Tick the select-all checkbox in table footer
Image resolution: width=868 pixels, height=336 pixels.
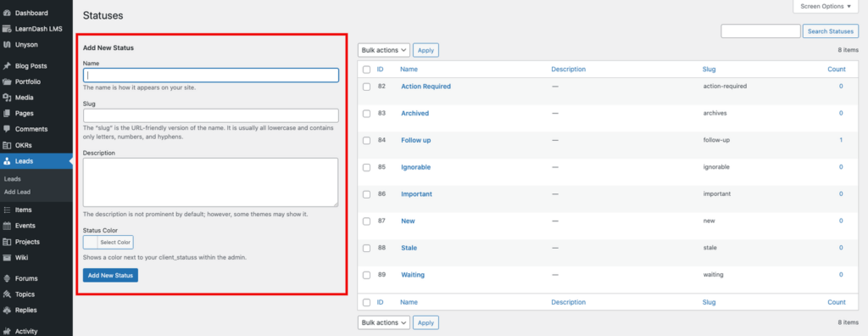coord(366,303)
